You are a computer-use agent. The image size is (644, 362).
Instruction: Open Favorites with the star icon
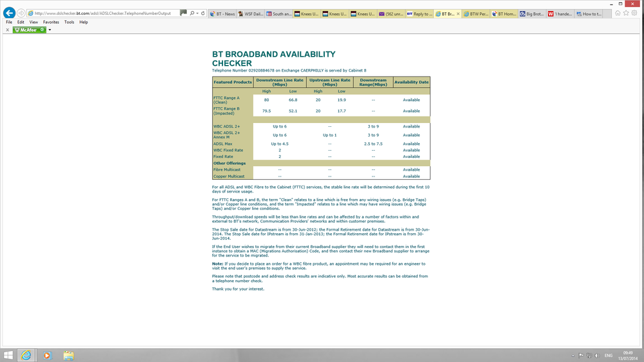[626, 13]
